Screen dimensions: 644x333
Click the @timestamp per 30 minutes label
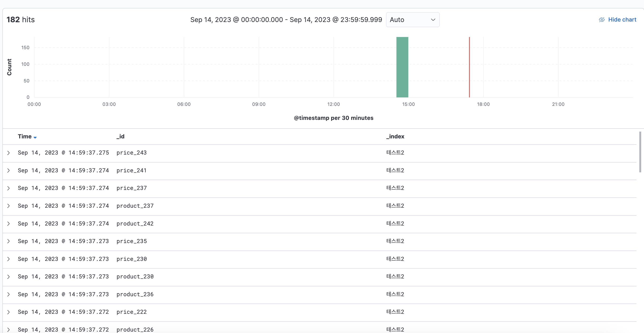coord(333,118)
